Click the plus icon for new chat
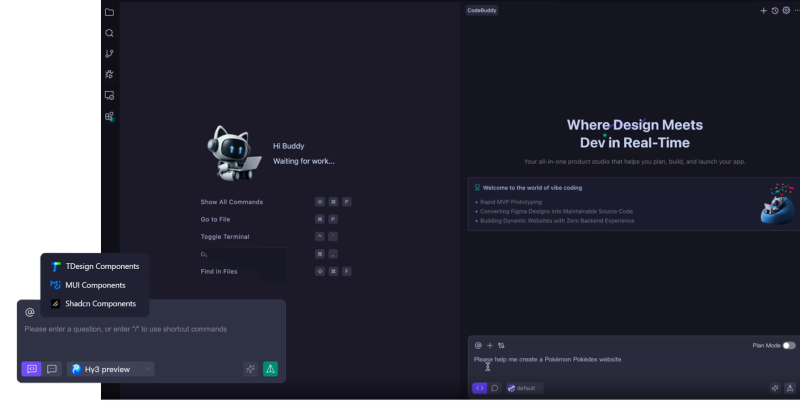The height and width of the screenshot is (411, 800). click(x=763, y=11)
